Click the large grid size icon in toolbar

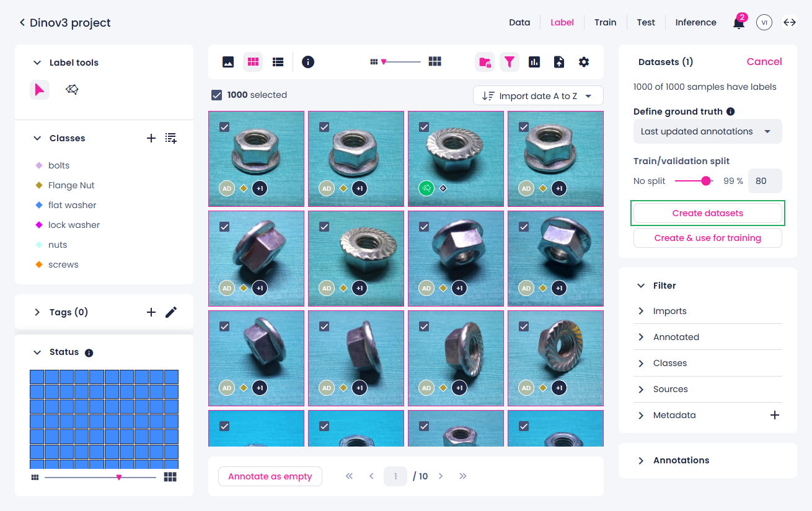pos(435,61)
